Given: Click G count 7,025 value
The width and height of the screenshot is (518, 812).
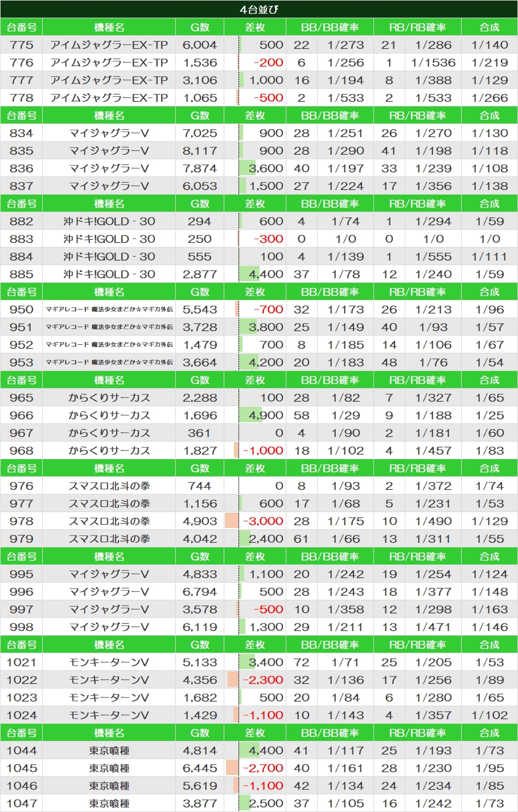Looking at the screenshot, I should [x=200, y=133].
